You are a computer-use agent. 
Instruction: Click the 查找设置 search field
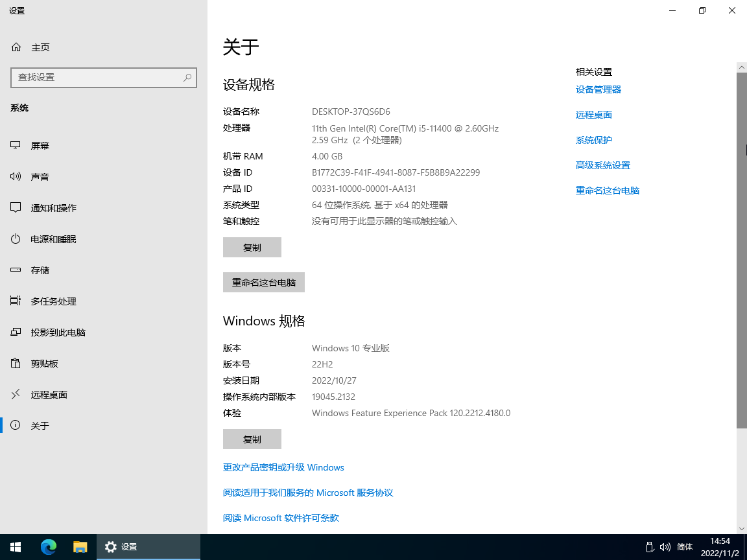(x=103, y=77)
